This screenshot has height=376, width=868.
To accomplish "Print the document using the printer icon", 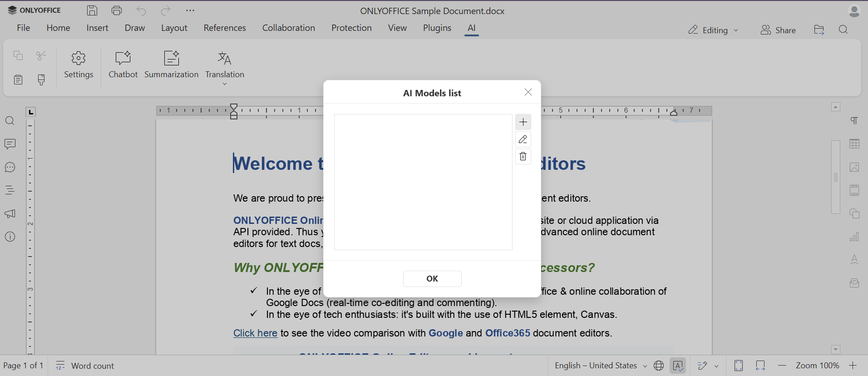I will click(117, 10).
